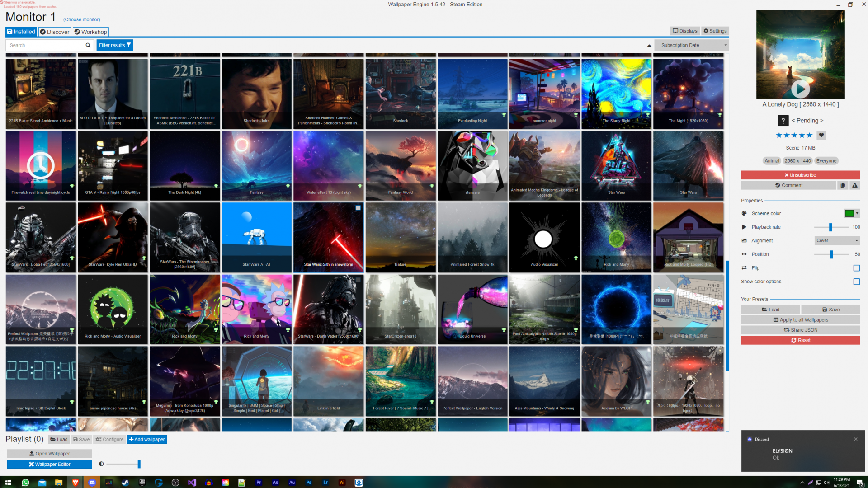The image size is (868, 488).
Task: Select The Starry Night wallpaper thumbnail
Action: [616, 94]
